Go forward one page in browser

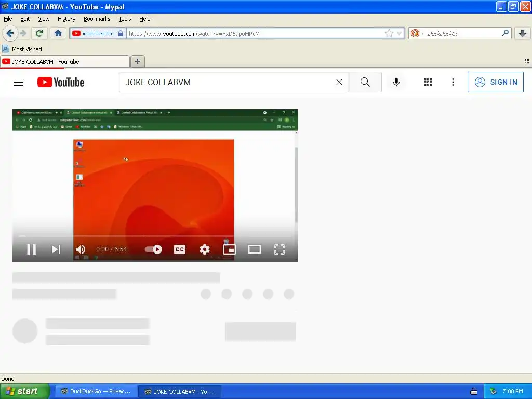point(23,33)
